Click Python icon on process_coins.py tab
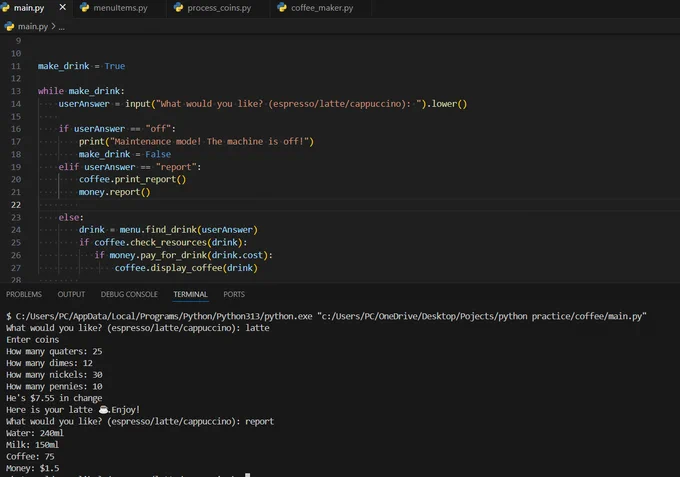Image resolution: width=680 pixels, height=477 pixels. [x=178, y=8]
